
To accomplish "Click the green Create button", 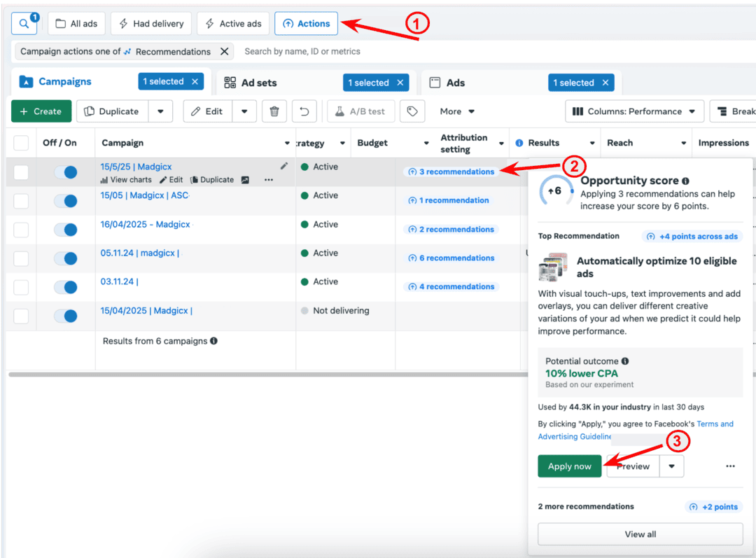I will tap(41, 111).
